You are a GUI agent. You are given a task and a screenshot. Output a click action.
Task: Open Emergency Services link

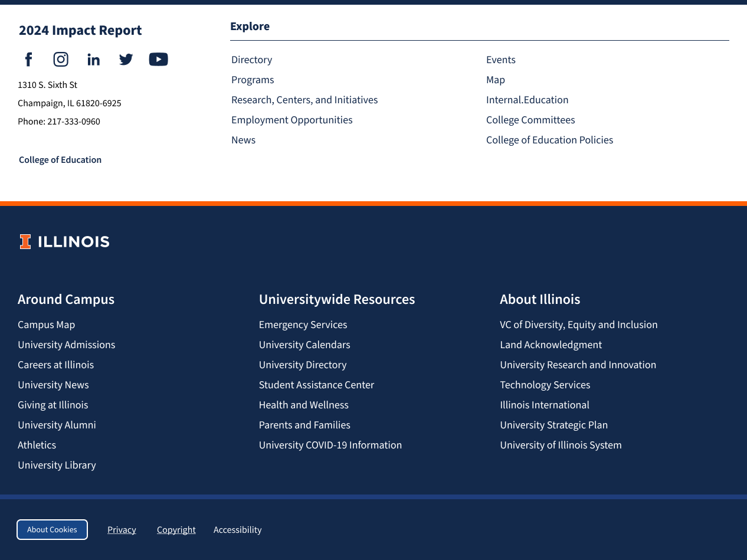pyautogui.click(x=303, y=325)
